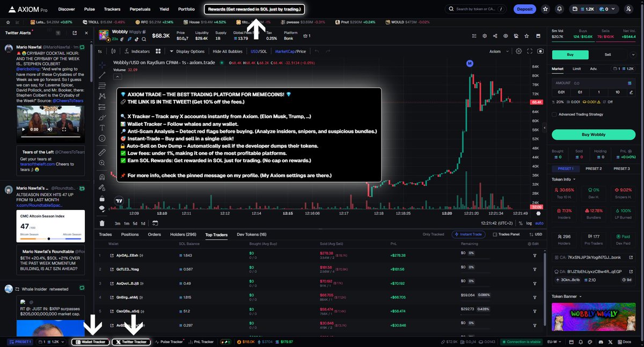Viewport: 644px width, 347px height.
Task: Open the Twitter Tracker
Action: 131,342
